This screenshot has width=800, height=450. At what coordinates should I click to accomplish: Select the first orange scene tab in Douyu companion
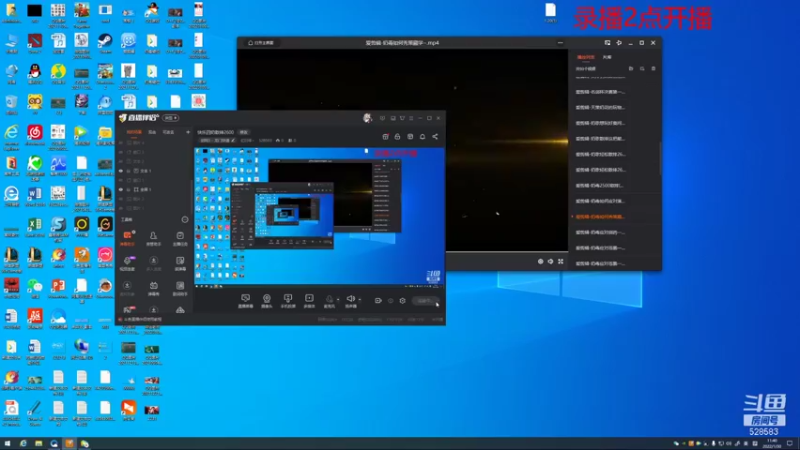(134, 132)
